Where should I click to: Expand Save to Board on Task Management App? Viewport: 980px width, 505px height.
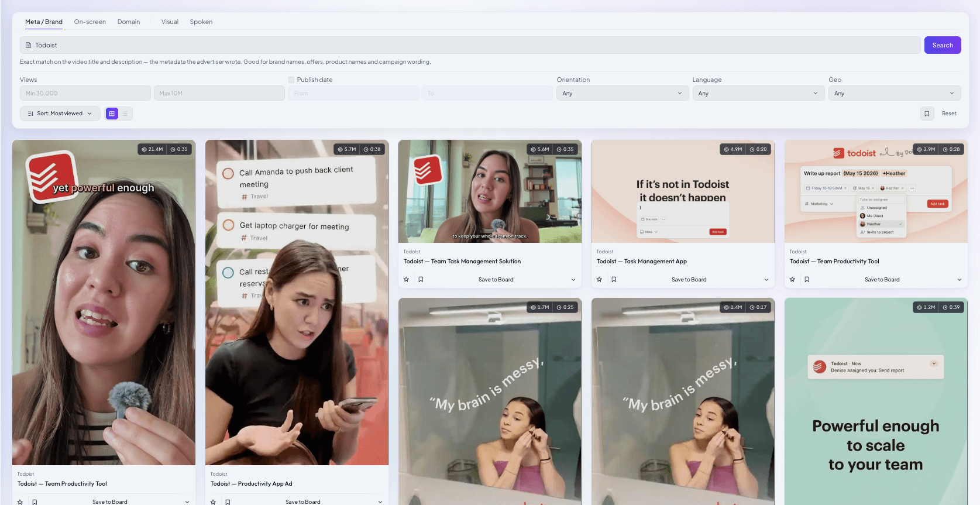click(x=766, y=280)
